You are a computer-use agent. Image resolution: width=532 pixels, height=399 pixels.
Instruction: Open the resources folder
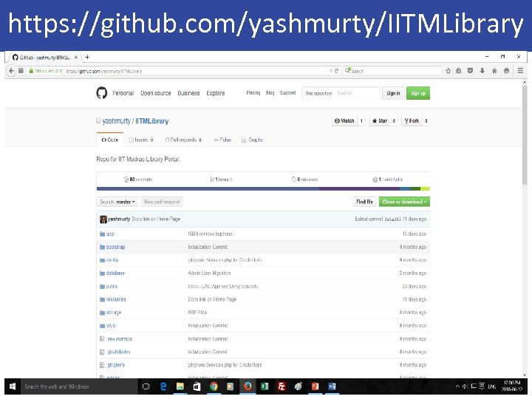(x=116, y=299)
